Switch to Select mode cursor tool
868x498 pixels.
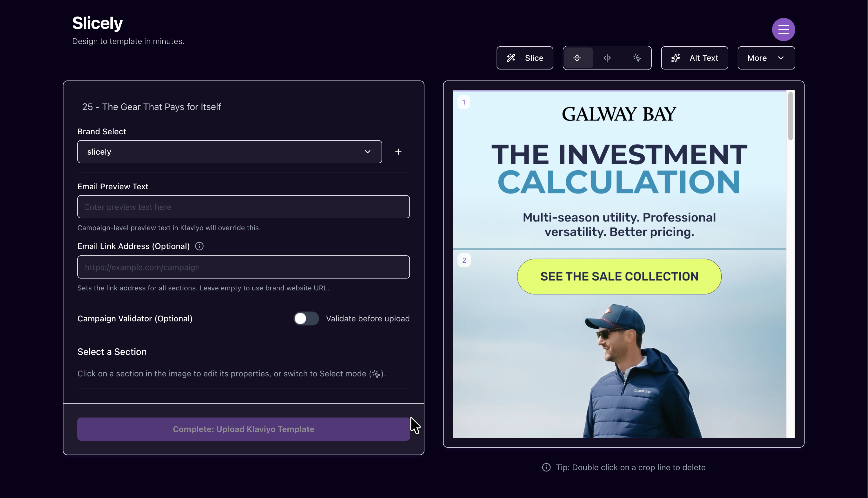637,58
